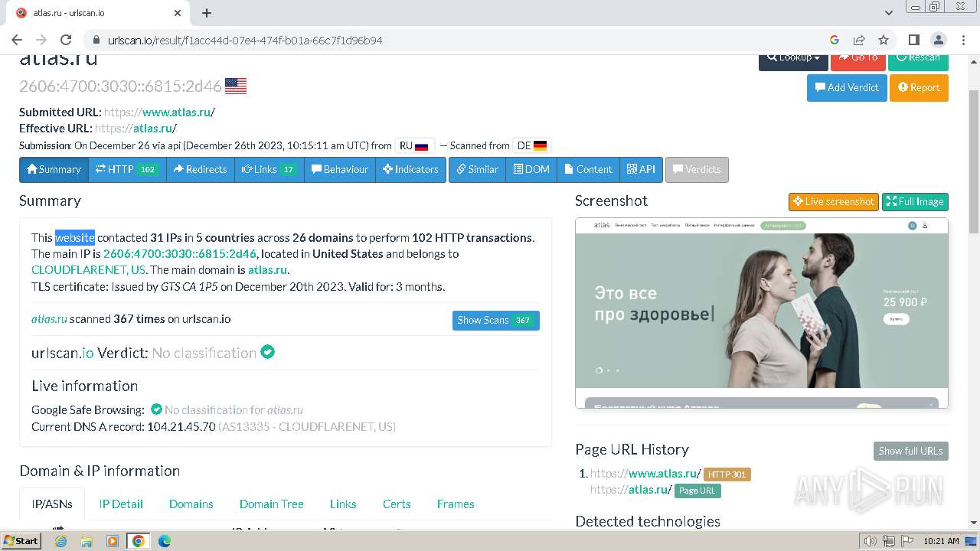Open a new browser tab
The width and height of the screenshot is (980, 551).
click(207, 13)
